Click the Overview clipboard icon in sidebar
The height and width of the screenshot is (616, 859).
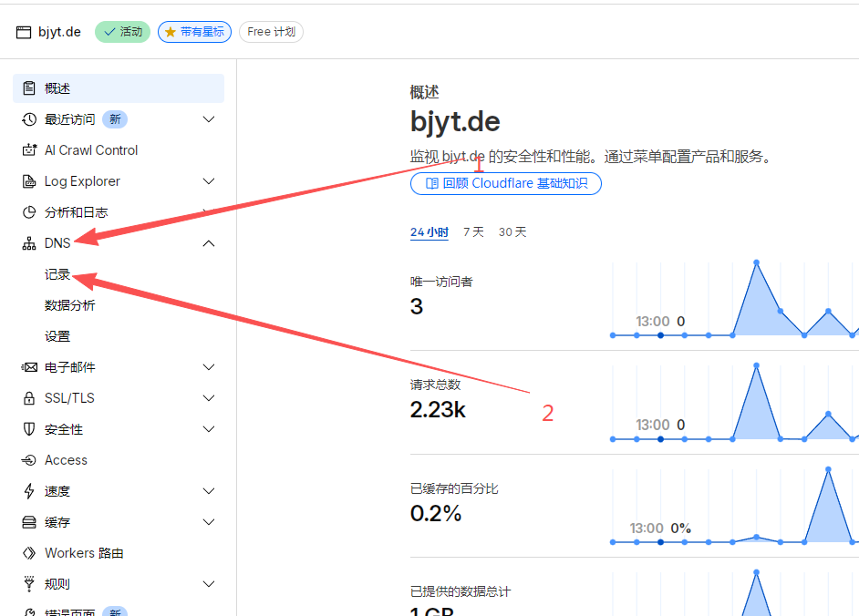29,88
